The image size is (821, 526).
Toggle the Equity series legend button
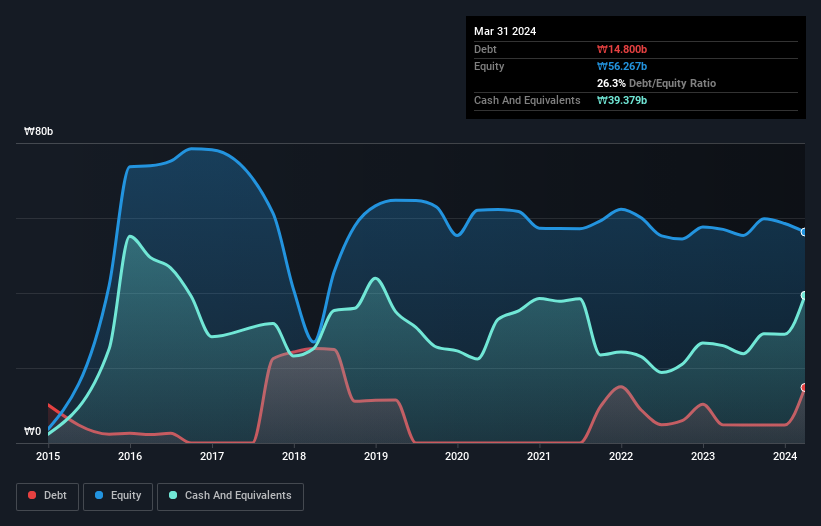point(118,496)
